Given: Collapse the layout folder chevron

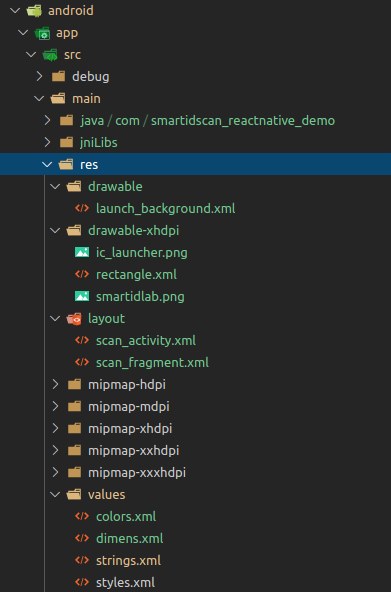Looking at the screenshot, I should pos(55,319).
